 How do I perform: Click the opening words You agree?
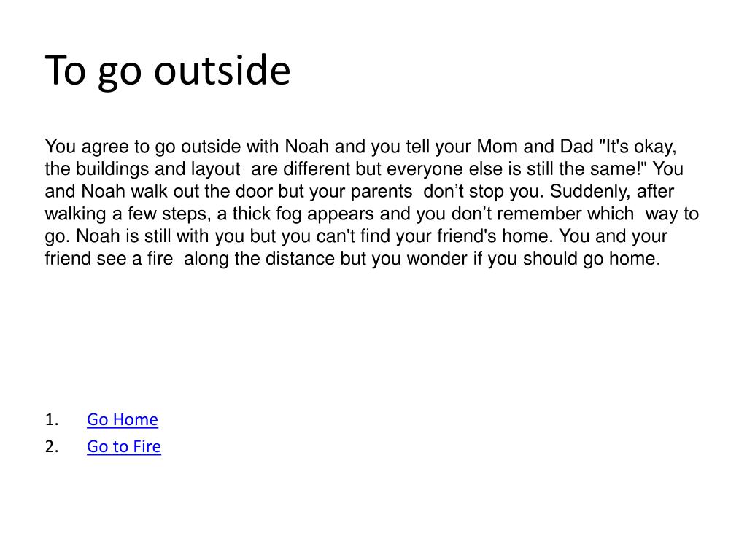click(87, 147)
